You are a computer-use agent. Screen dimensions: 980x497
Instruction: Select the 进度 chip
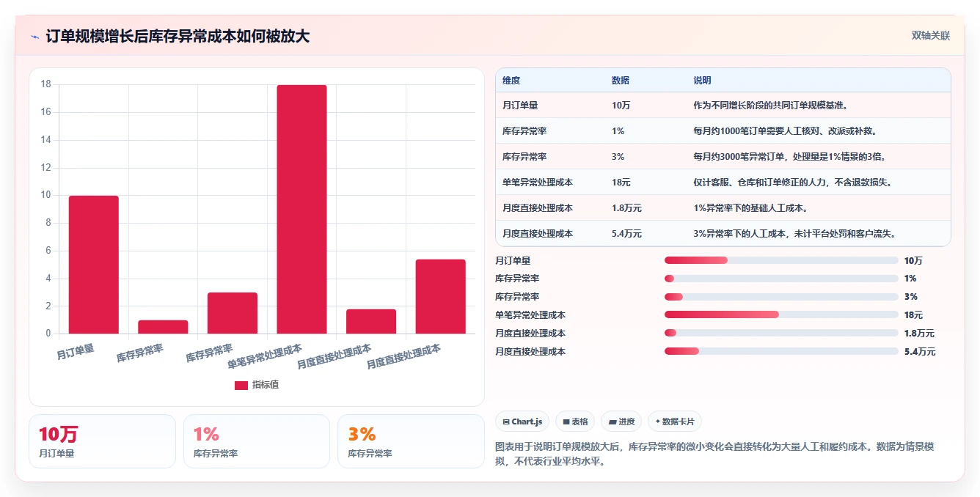[x=621, y=421]
